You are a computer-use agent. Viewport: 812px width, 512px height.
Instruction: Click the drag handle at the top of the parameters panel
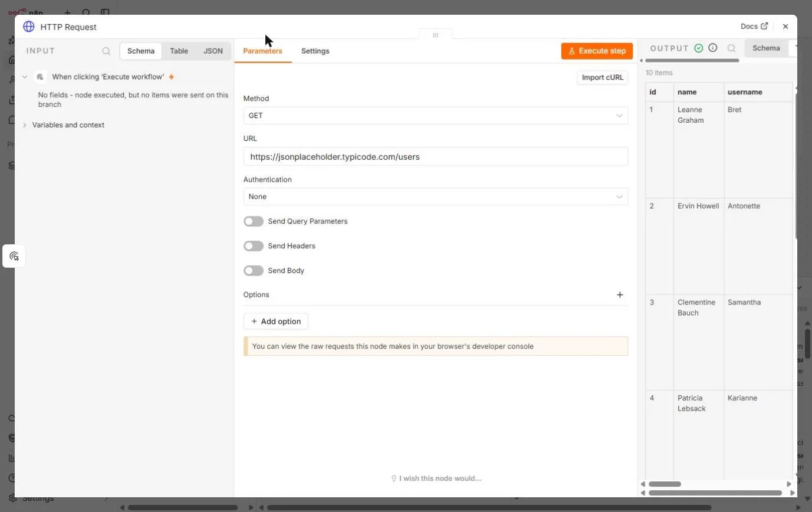[436, 35]
